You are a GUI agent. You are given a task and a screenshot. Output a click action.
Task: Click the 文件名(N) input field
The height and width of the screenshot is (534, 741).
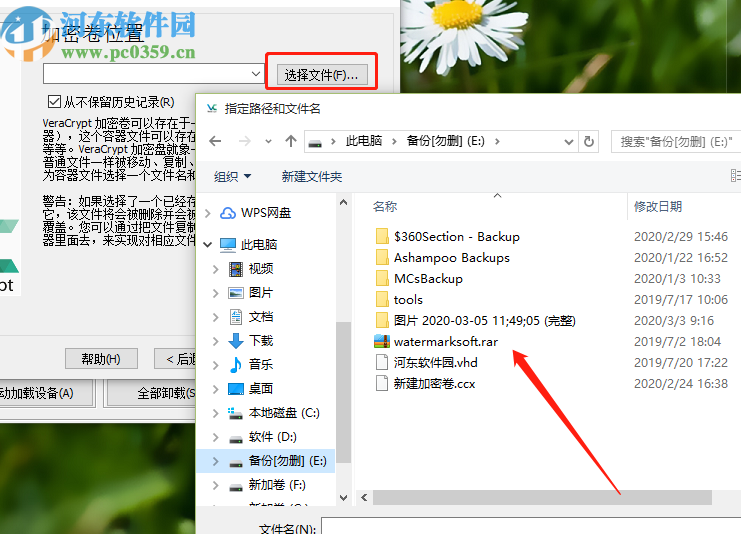point(531,525)
